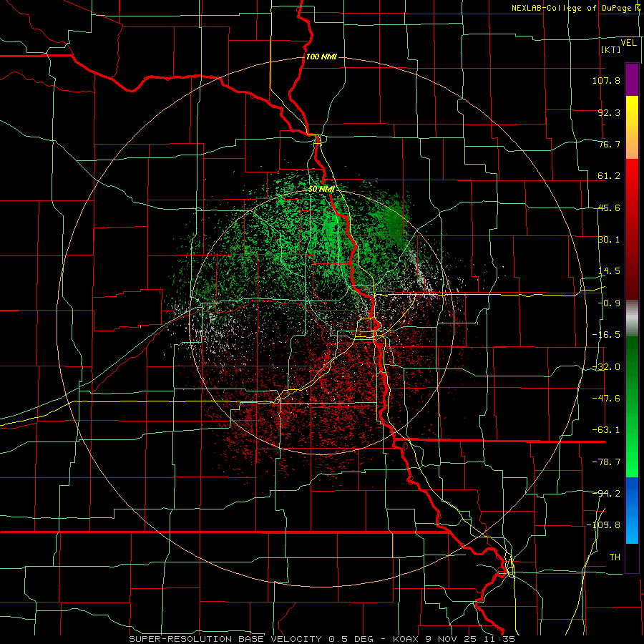Click the TH label on the legend
This screenshot has height=644, width=644.
click(x=615, y=557)
